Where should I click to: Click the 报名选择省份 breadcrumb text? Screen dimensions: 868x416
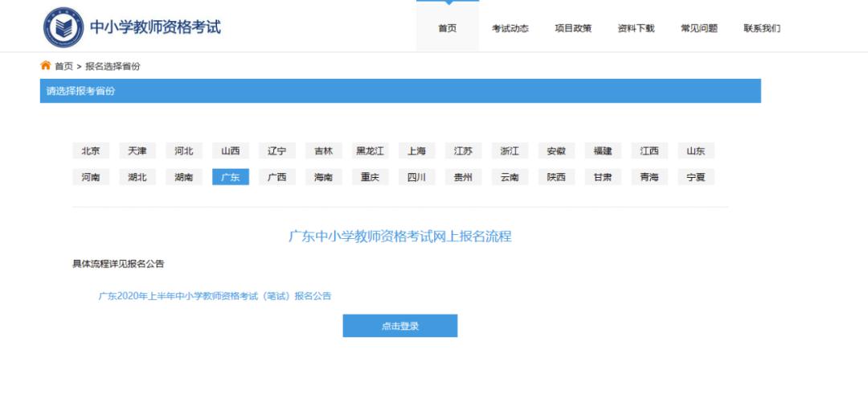point(113,67)
